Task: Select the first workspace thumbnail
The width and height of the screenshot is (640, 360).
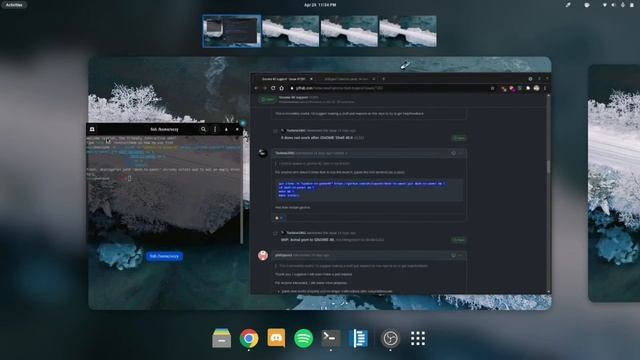Action: click(x=232, y=31)
